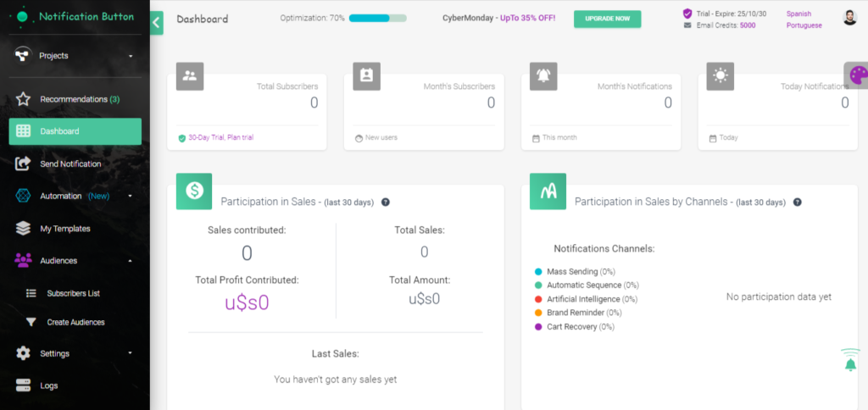868x410 pixels.
Task: Expand the Automation menu arrow
Action: [x=130, y=196]
